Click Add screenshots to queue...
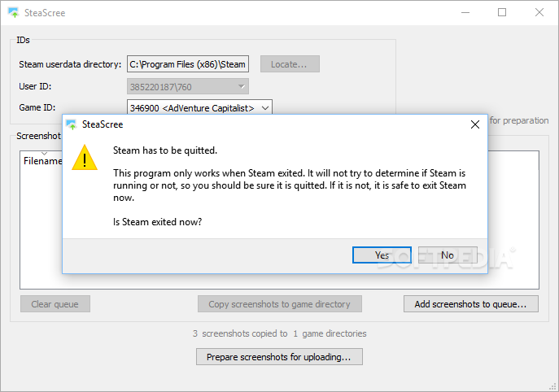The image size is (559, 392). 471,304
